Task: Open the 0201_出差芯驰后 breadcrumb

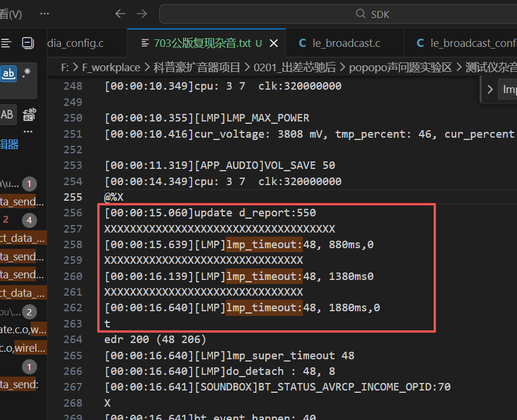Action: tap(295, 68)
